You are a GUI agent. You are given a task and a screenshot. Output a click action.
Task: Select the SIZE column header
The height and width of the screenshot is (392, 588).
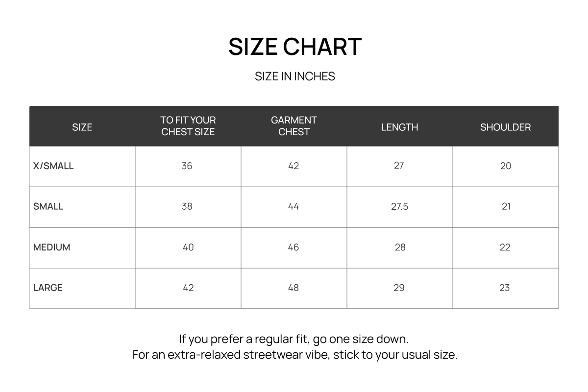tap(82, 127)
